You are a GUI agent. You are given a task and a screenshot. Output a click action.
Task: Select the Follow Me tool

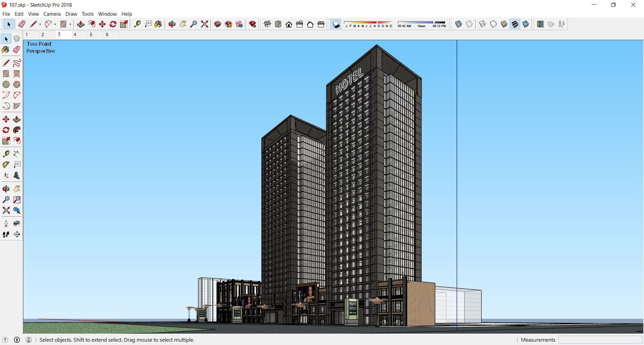[17, 130]
